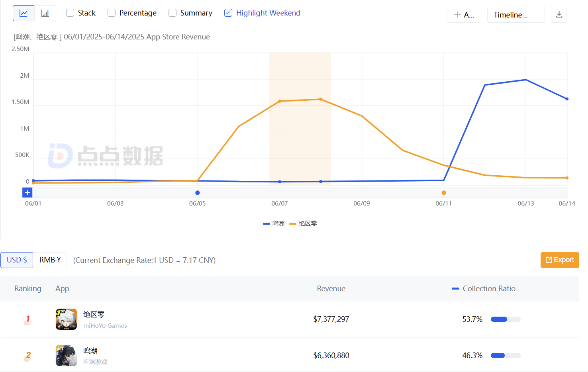
Task: Select USD·$ currency tab
Action: tap(17, 260)
